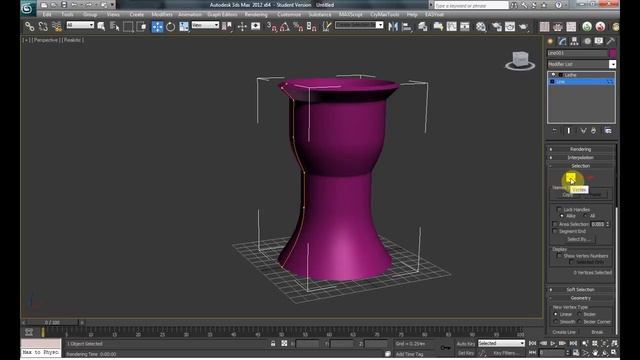Click the Render Production teapot icon
The image size is (640, 360).
(524, 27)
